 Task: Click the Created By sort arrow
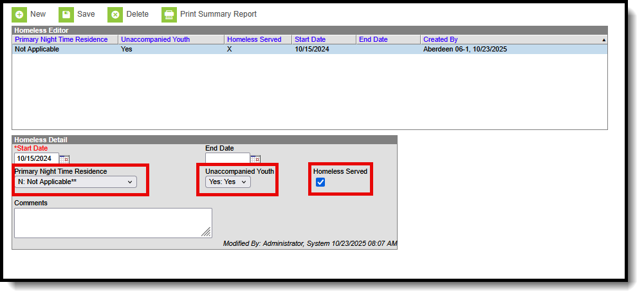tap(603, 40)
